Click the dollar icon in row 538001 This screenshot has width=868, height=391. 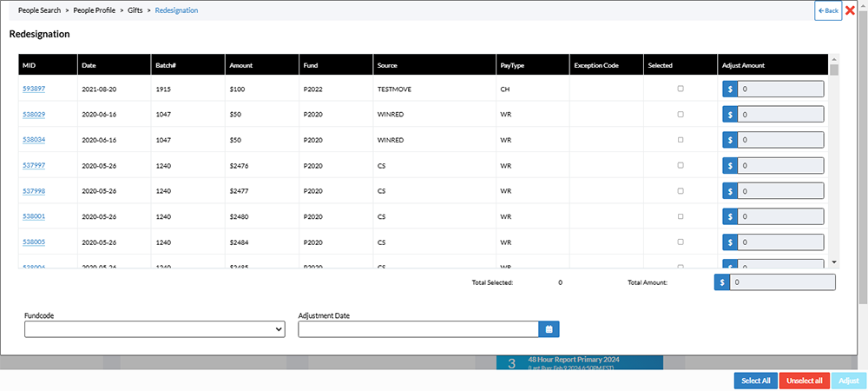click(730, 216)
